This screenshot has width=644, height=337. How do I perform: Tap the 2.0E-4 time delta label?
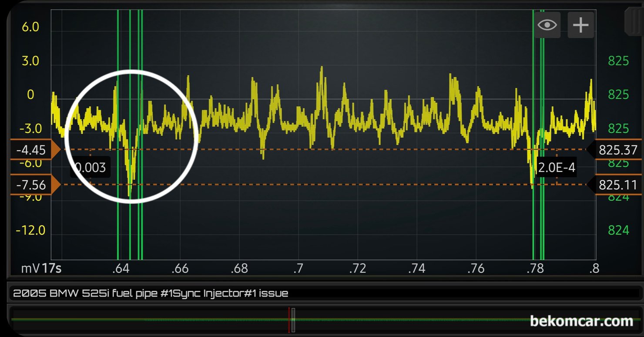click(556, 168)
